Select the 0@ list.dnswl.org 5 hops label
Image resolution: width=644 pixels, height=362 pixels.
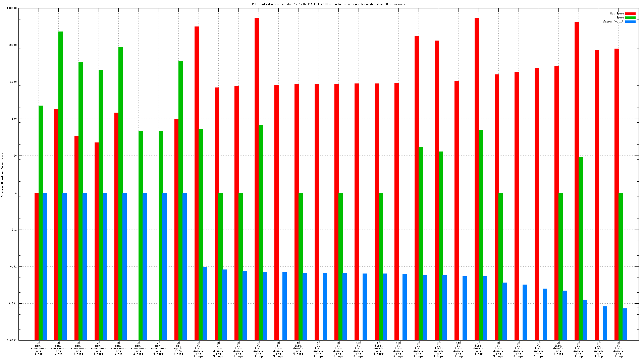click(378, 348)
